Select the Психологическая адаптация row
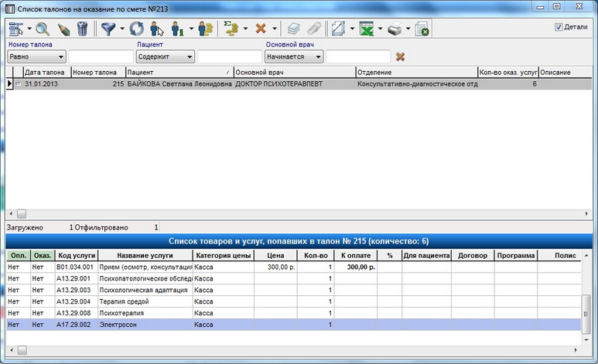Image resolution: width=598 pixels, height=364 pixels. [294, 290]
